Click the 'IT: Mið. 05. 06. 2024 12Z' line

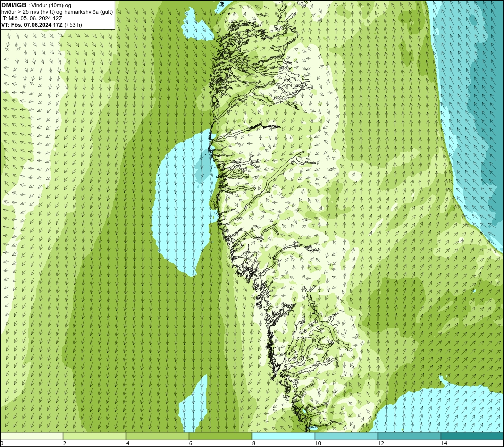(32, 18)
